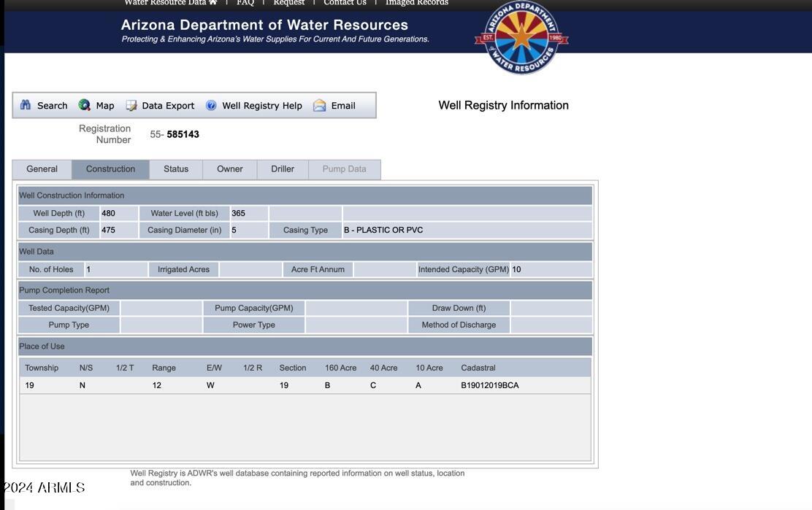Click the Email envelope icon
Screen dimensions: 812x510
(x=319, y=105)
